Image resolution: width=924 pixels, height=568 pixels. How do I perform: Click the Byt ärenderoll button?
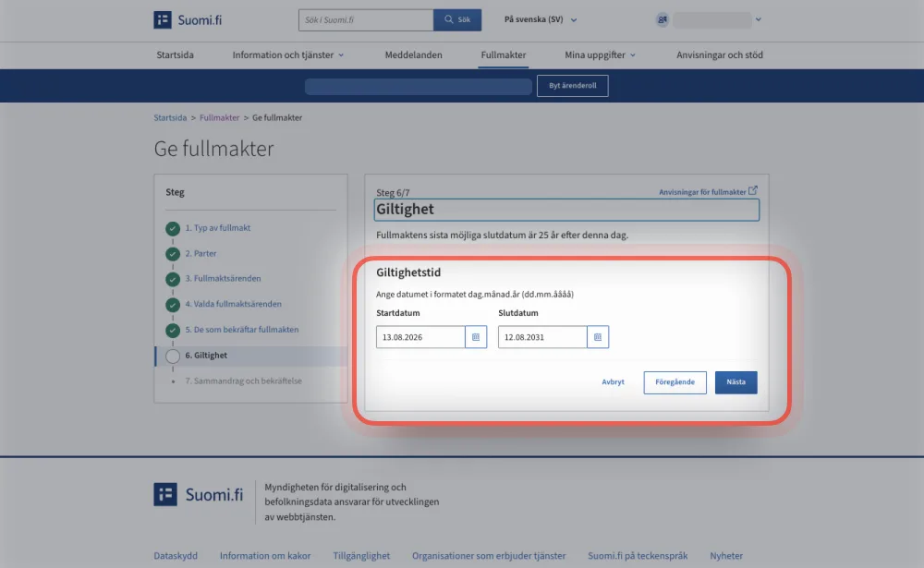coord(572,86)
